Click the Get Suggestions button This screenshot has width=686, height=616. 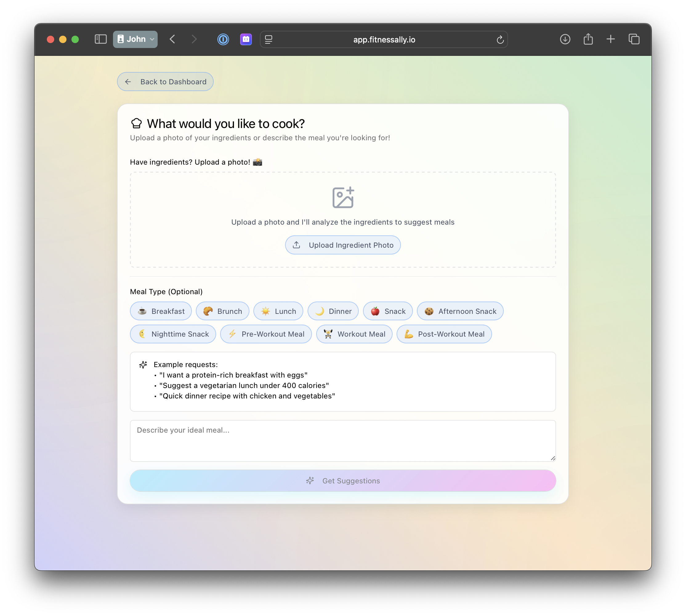click(343, 481)
